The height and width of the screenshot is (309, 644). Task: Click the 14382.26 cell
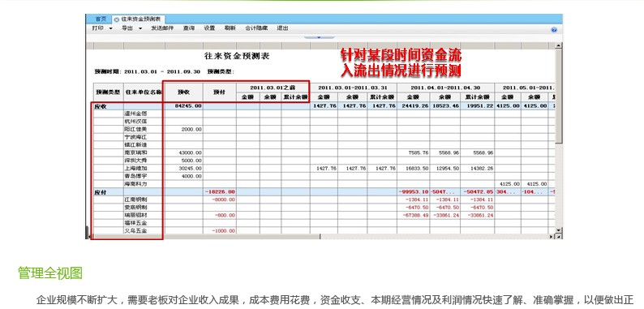point(477,168)
